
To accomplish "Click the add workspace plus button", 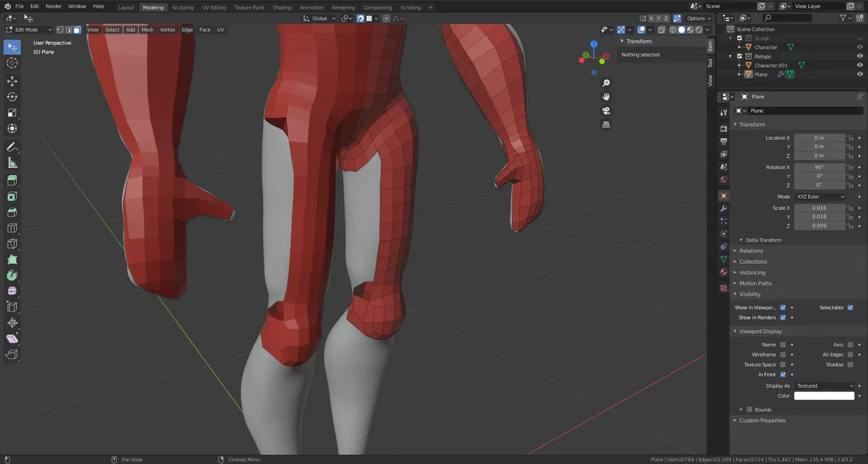I will point(430,7).
